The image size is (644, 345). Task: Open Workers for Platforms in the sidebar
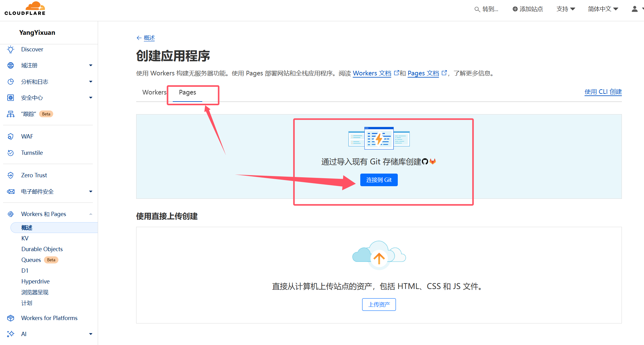(x=49, y=318)
